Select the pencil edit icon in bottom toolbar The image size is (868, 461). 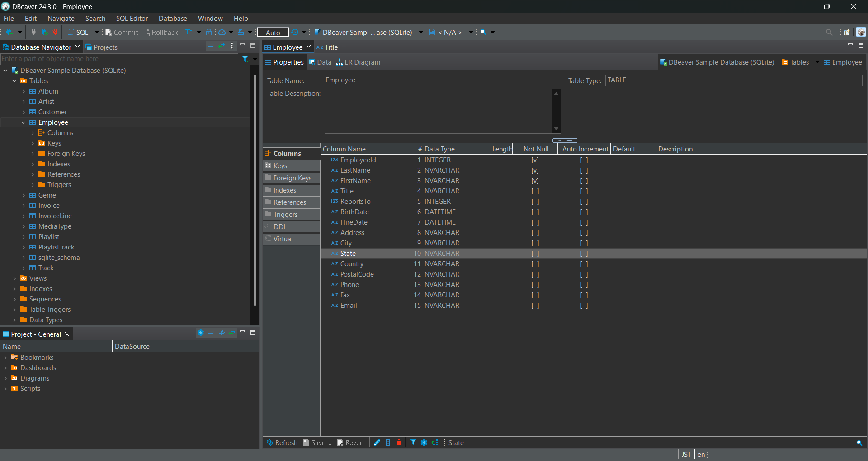click(377, 443)
